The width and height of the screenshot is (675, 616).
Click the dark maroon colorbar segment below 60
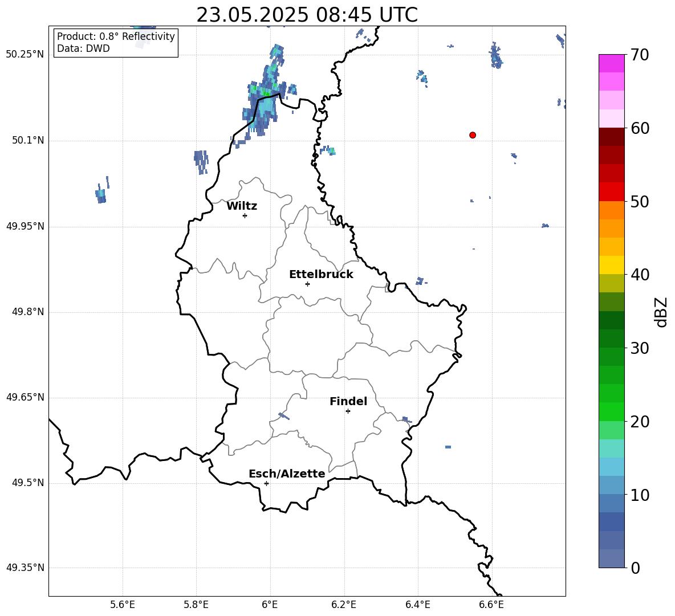pos(612,137)
